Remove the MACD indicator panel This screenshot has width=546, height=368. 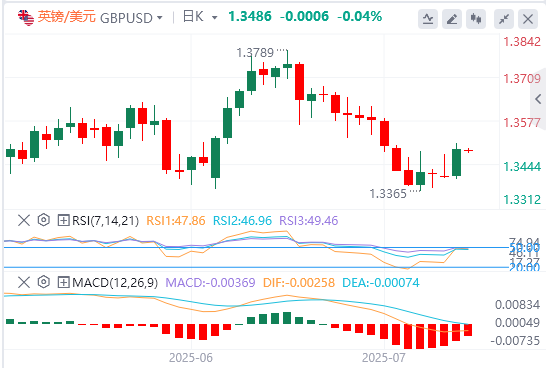[24, 282]
